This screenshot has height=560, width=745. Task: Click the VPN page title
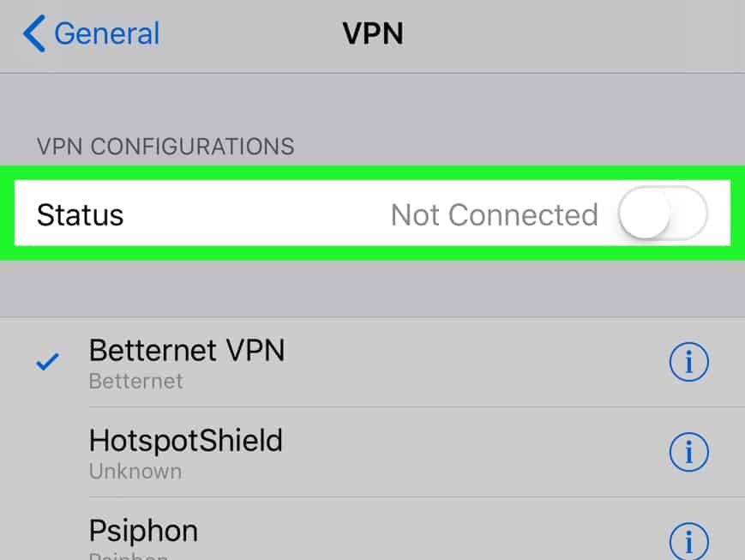(x=373, y=33)
